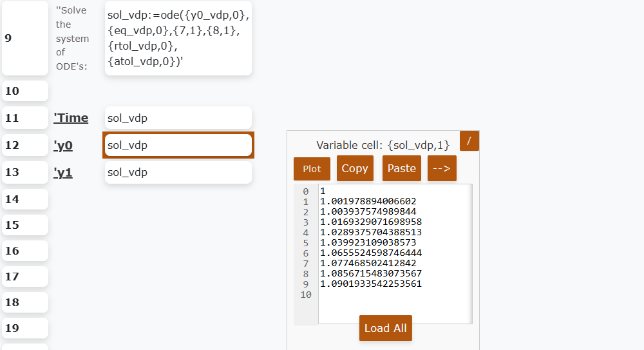Click the Plot button in variable panel
This screenshot has height=350, width=644.
coord(312,169)
